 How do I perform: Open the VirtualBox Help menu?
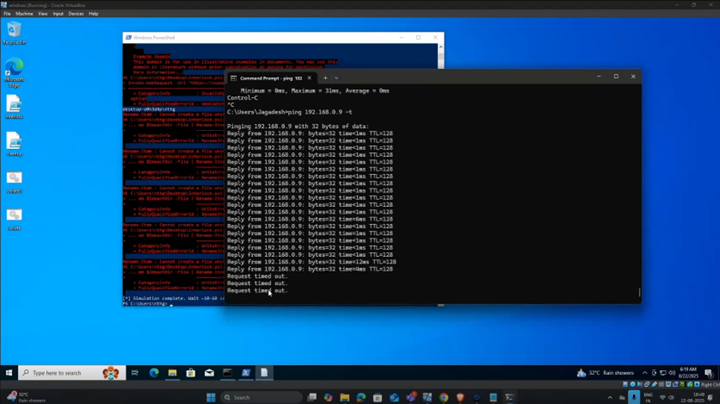click(x=94, y=14)
